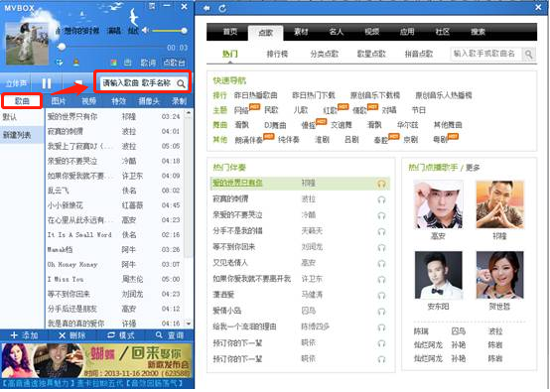Click the playlist vertical scrollbar
550x392 pixels.
point(189,188)
